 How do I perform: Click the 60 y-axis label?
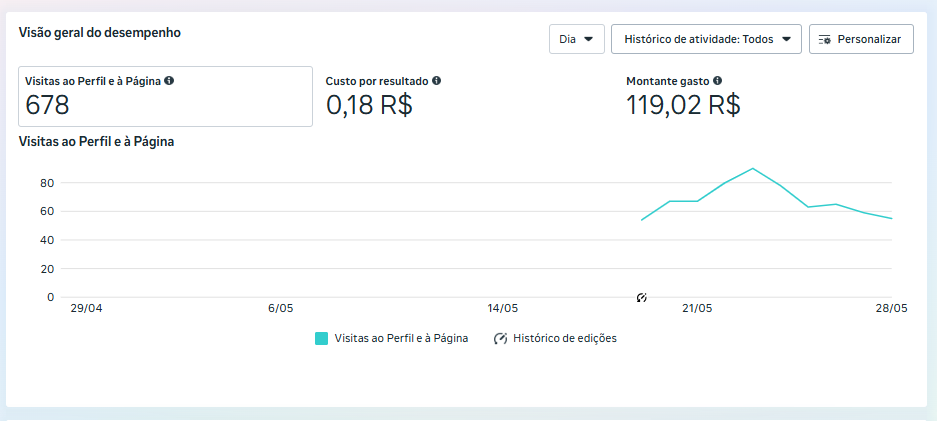(47, 211)
